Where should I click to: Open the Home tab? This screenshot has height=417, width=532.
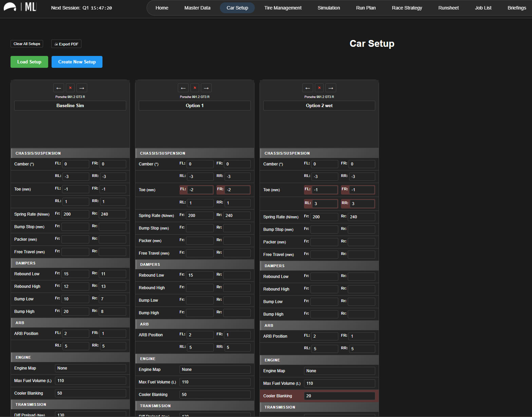coord(162,8)
